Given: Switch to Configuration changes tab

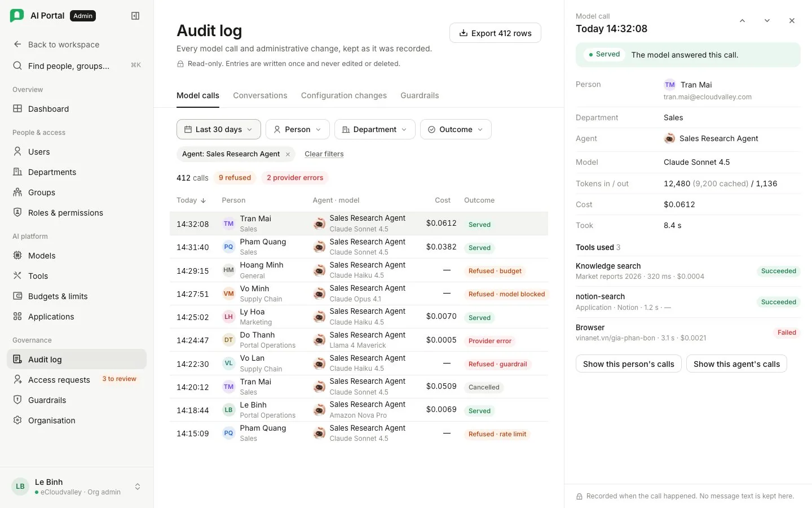Looking at the screenshot, I should pos(344,95).
